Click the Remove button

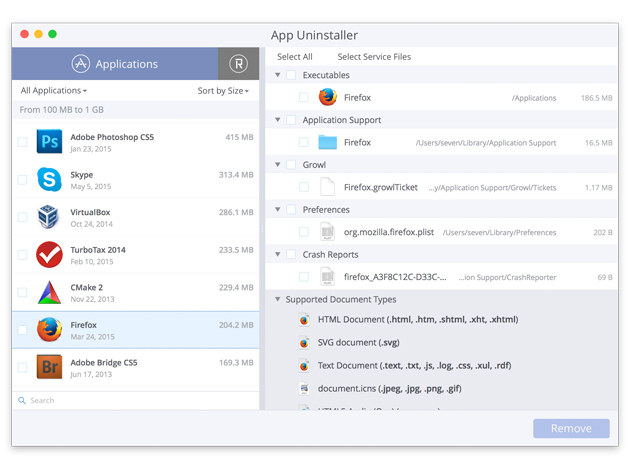(x=571, y=428)
